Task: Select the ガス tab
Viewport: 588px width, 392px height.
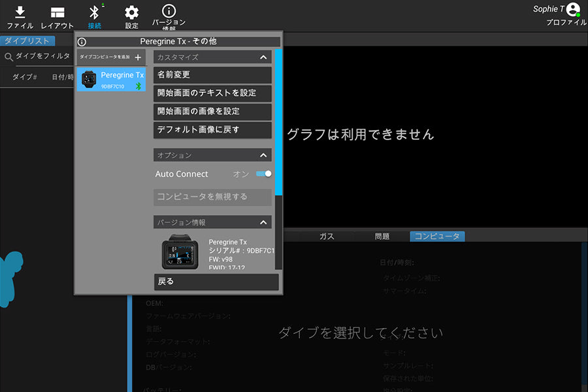Action: pos(327,237)
